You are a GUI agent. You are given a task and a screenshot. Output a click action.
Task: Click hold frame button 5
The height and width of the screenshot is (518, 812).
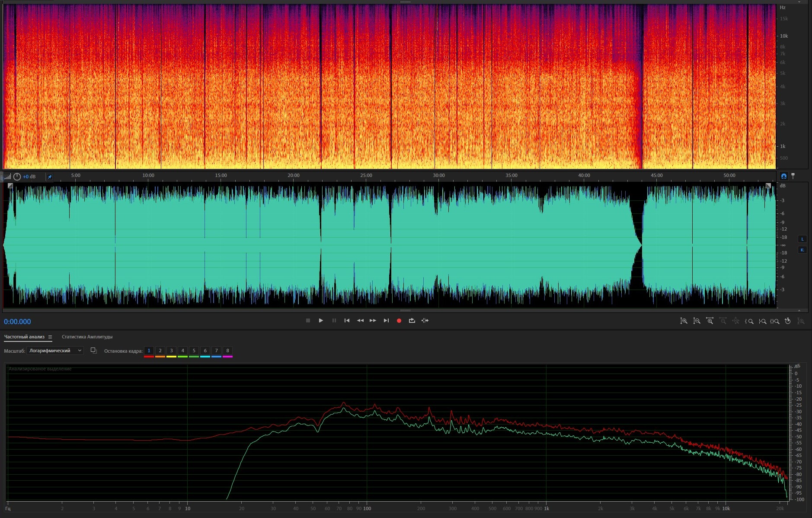(x=194, y=351)
